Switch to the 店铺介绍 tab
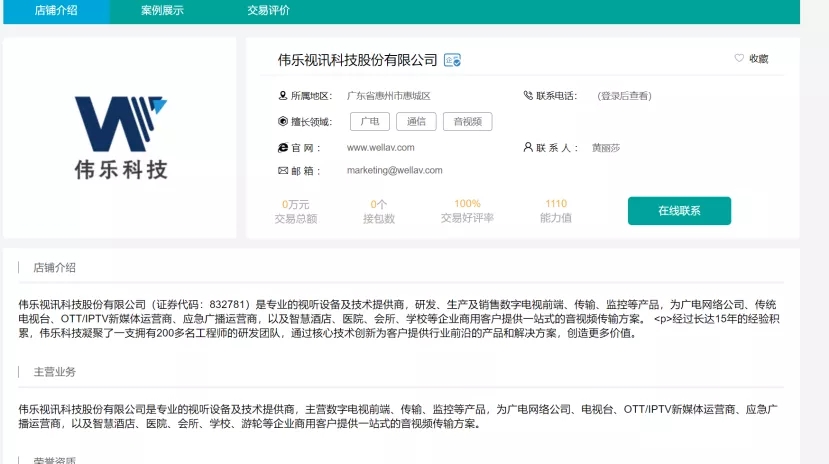The width and height of the screenshot is (829, 464). pyautogui.click(x=56, y=11)
